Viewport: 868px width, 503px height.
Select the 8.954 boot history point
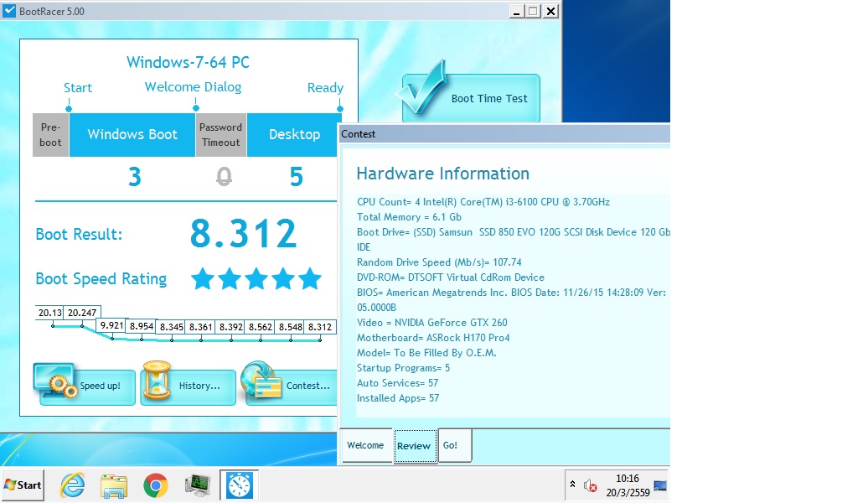[x=141, y=326]
